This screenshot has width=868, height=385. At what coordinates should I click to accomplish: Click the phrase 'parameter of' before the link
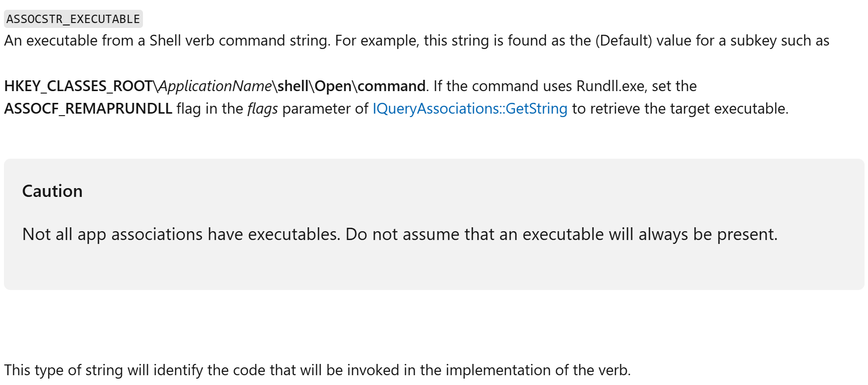pyautogui.click(x=325, y=108)
